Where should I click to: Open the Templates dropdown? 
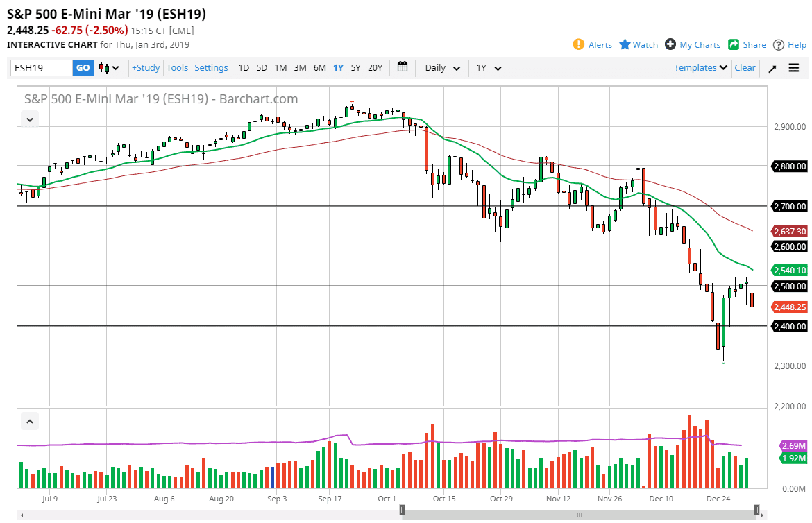tap(700, 67)
